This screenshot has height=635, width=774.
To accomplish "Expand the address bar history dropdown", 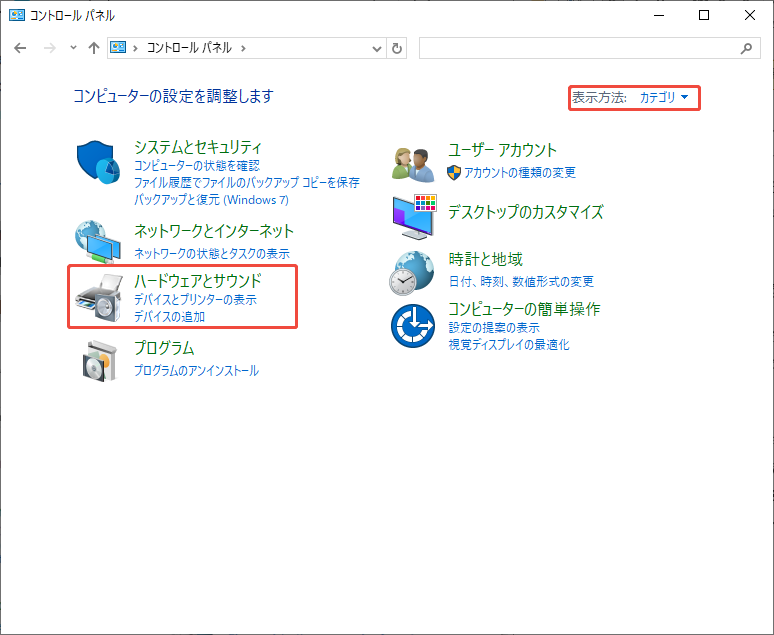I will click(377, 48).
